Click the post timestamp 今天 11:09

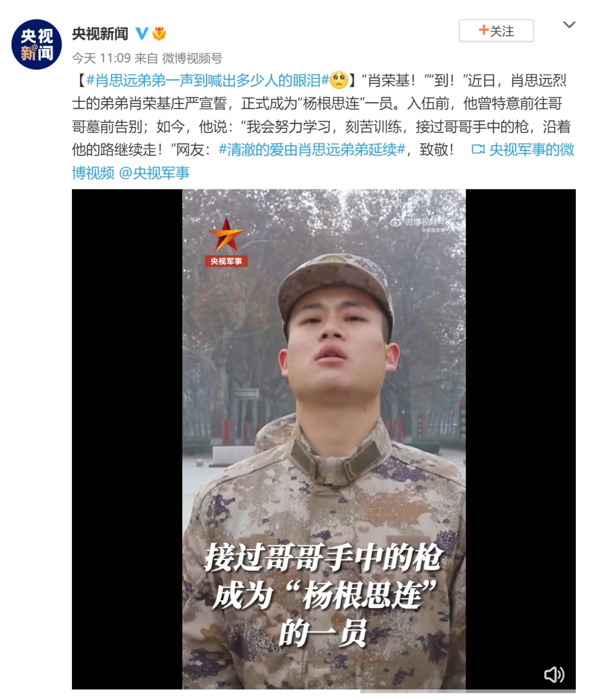(101, 58)
